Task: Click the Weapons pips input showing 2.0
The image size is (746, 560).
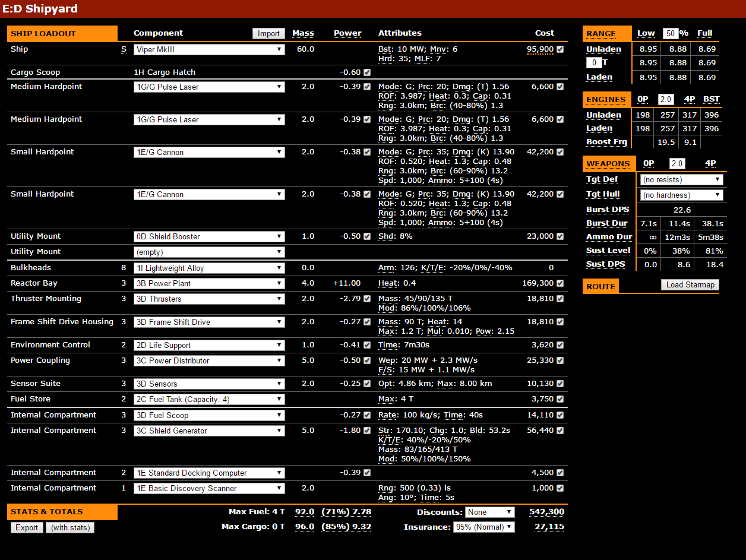Action: [677, 163]
